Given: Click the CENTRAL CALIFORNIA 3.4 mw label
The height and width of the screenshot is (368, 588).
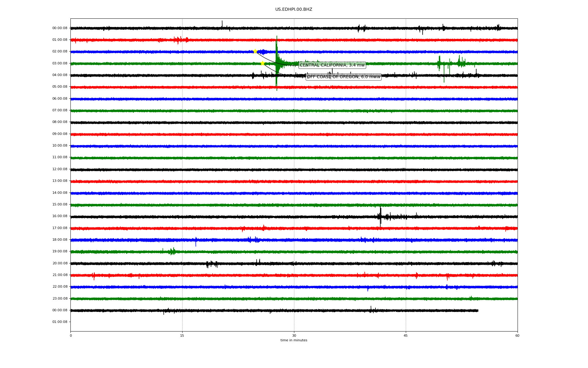Looking at the screenshot, I should click(332, 65).
